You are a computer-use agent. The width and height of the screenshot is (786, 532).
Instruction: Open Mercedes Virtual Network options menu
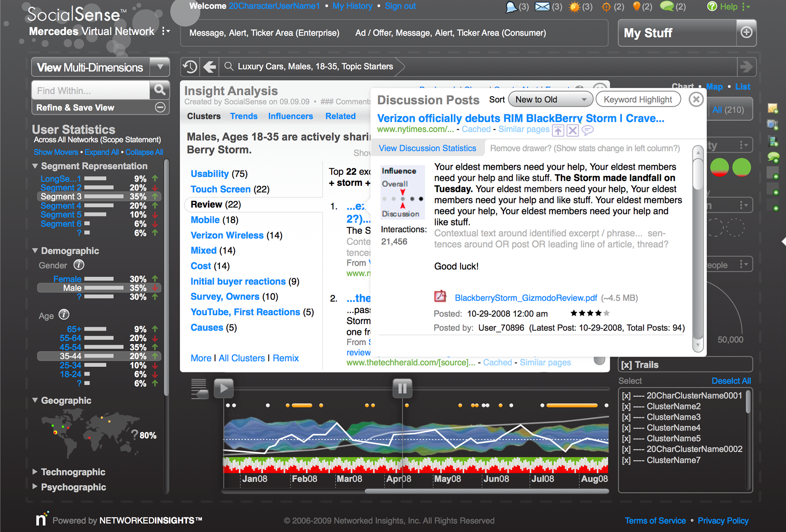click(166, 32)
